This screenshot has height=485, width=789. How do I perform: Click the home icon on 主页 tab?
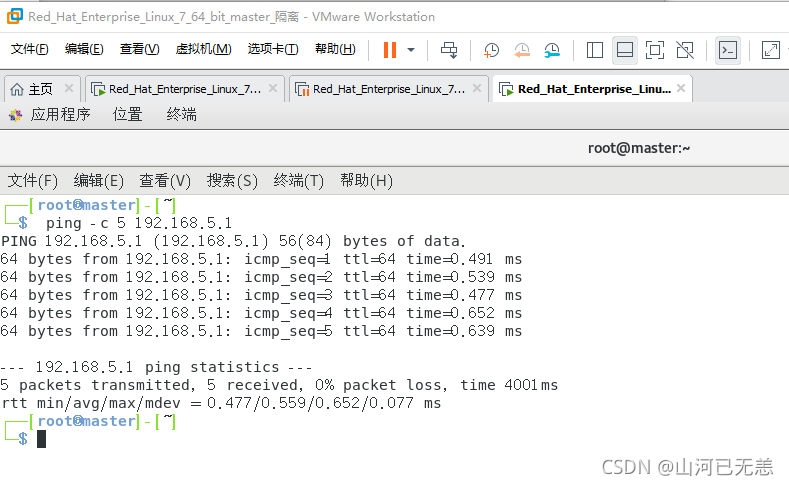coord(17,90)
